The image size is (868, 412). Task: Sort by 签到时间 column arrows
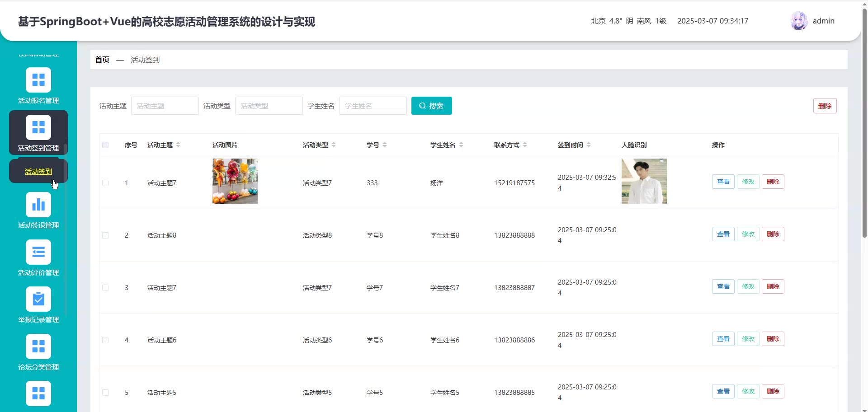tap(589, 145)
